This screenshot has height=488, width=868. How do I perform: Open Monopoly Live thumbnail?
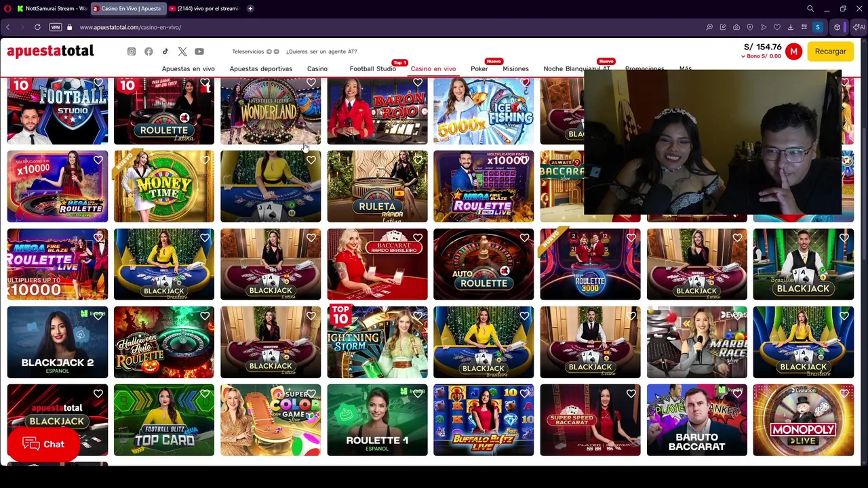pos(804,420)
